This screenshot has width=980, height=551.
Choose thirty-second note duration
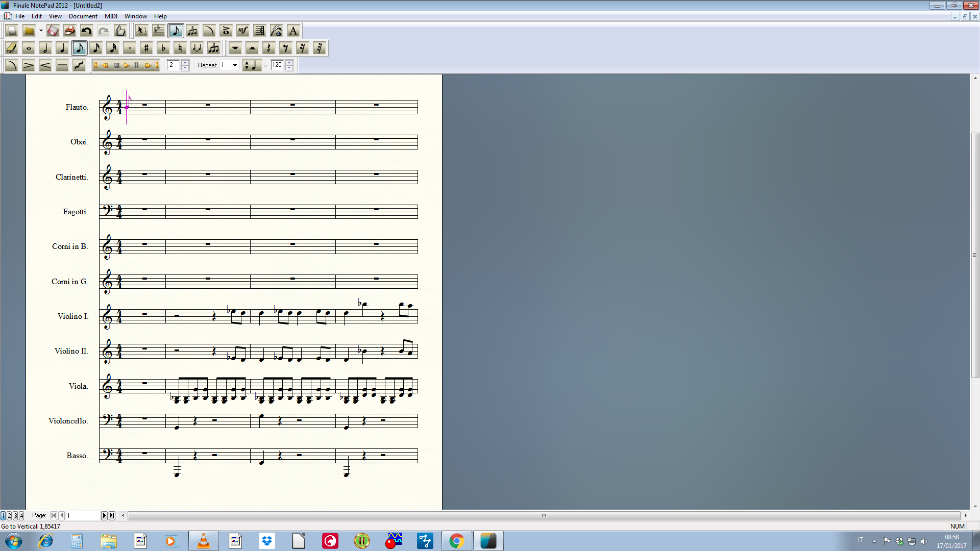tap(113, 48)
